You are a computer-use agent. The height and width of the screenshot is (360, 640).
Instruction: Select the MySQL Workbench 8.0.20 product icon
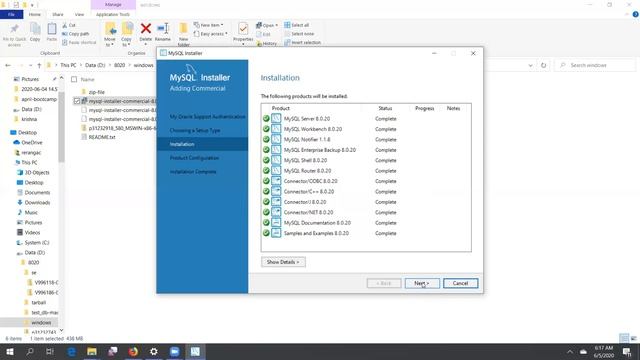click(276, 129)
